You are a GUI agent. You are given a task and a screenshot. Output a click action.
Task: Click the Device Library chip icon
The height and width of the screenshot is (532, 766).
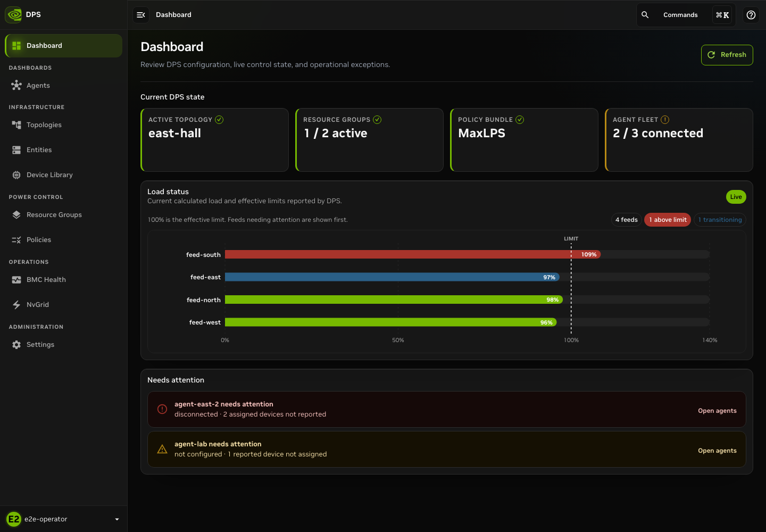click(16, 175)
